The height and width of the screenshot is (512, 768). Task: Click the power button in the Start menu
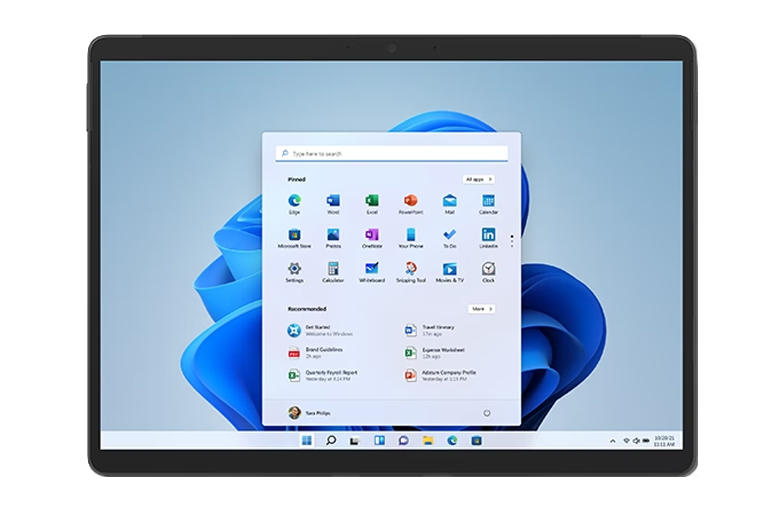(x=486, y=413)
